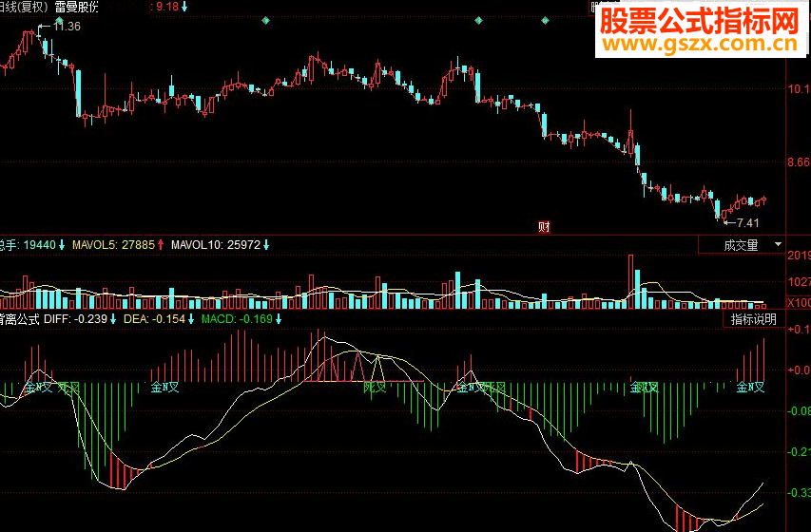
Task: Click the 9.18 price value
Action: click(x=167, y=7)
